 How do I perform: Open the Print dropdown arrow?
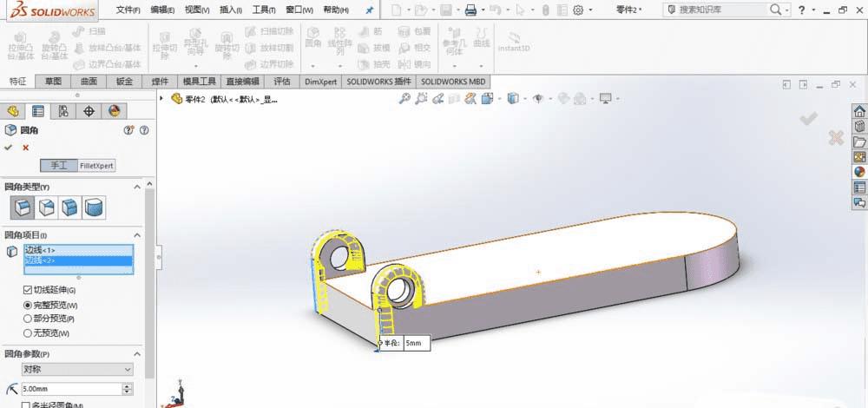(x=483, y=10)
